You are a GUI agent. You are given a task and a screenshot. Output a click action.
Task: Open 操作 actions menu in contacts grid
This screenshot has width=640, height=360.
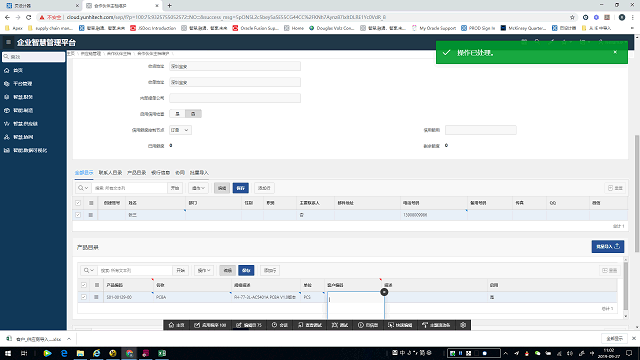[198, 188]
